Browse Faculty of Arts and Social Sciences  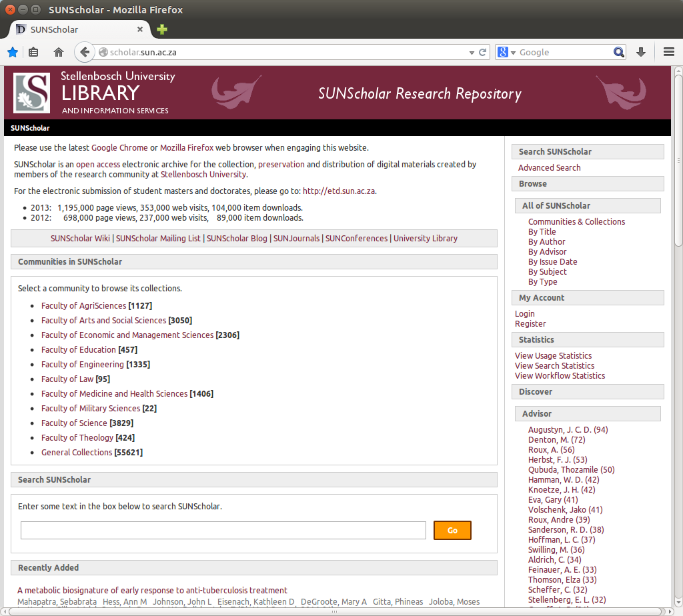point(103,321)
